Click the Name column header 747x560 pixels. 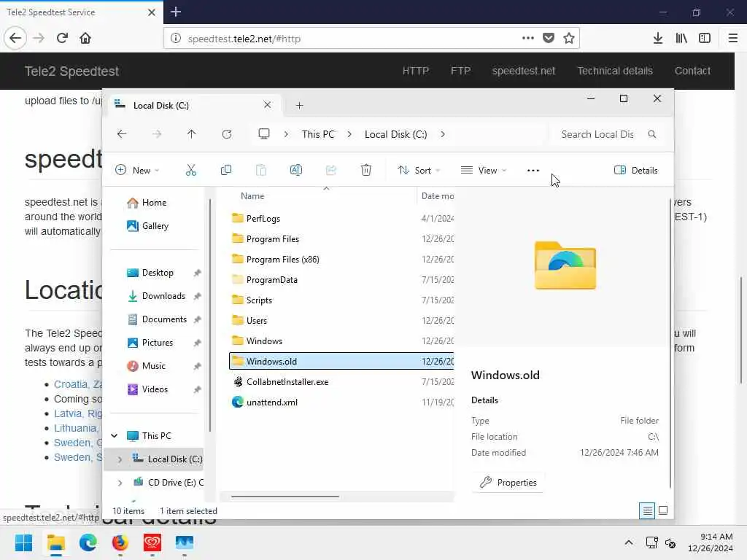(252, 196)
